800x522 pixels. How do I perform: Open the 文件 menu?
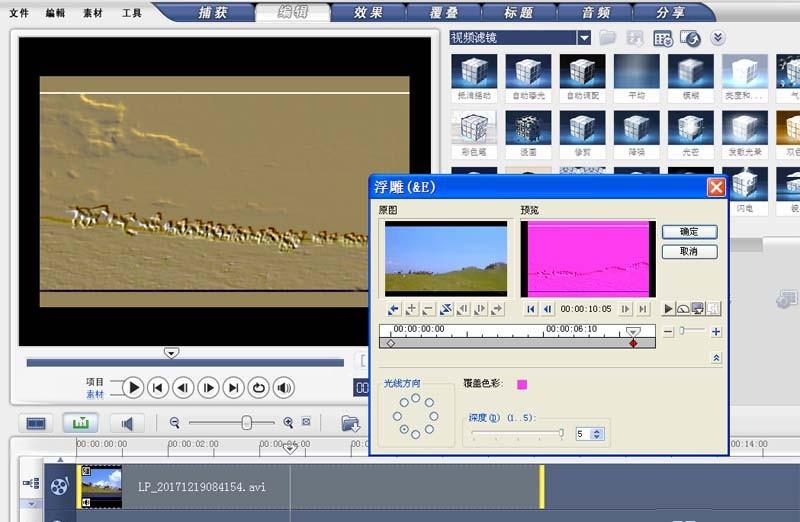point(19,13)
